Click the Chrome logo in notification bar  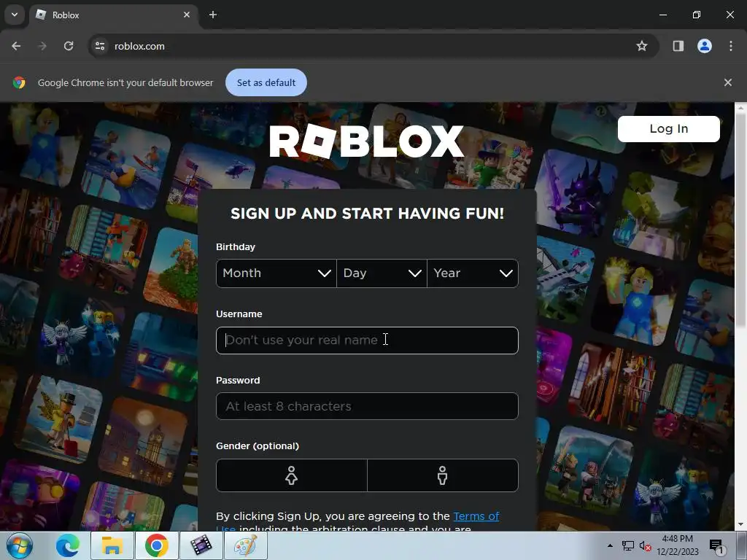point(19,82)
